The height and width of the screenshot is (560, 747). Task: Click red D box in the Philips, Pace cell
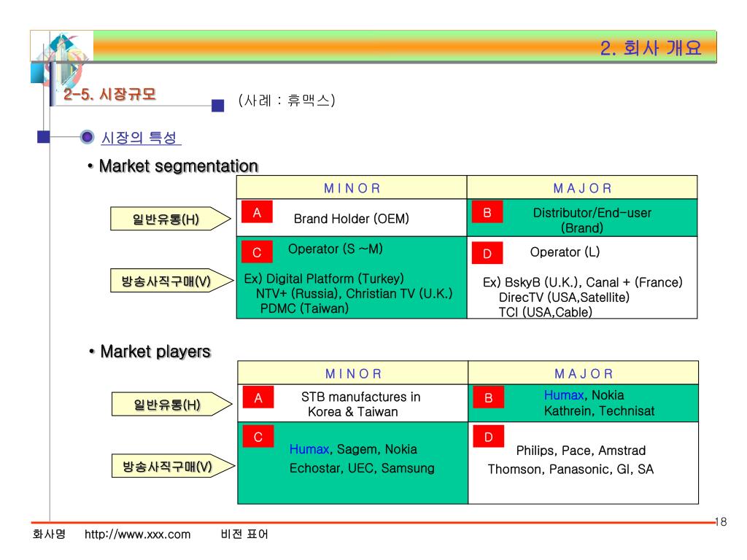point(489,436)
